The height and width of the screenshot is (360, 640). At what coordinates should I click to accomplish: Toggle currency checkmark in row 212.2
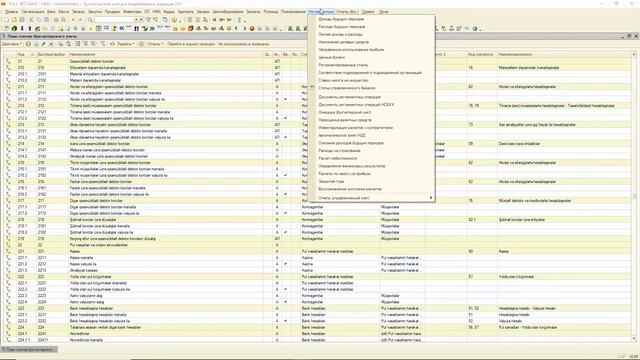285,118
